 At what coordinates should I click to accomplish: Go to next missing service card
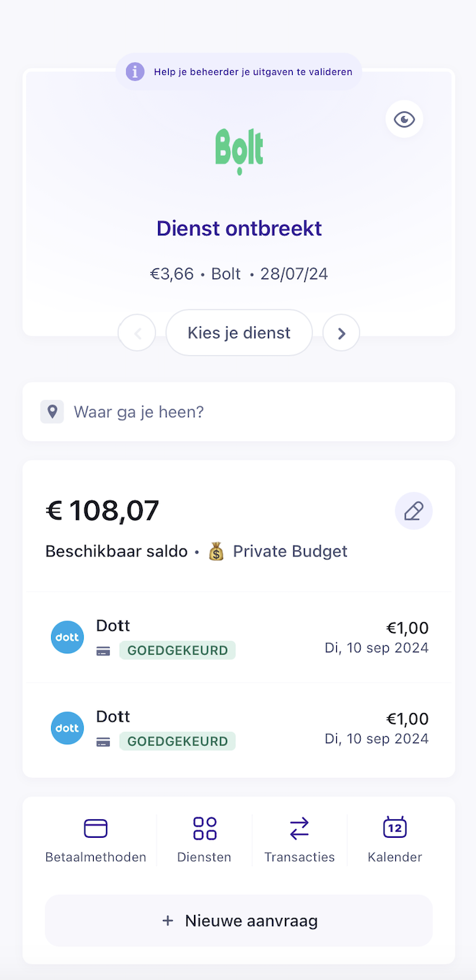coord(341,333)
